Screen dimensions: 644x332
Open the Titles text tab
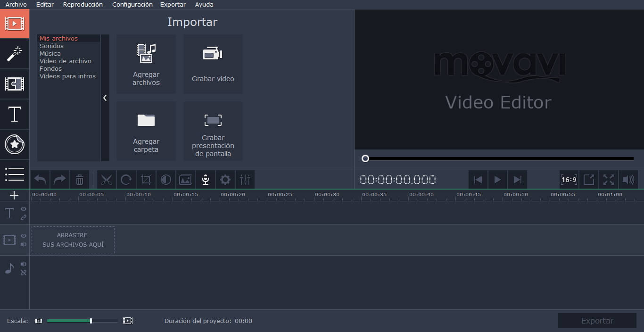pyautogui.click(x=15, y=114)
